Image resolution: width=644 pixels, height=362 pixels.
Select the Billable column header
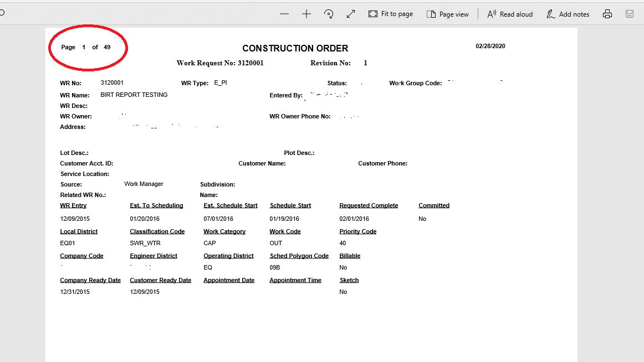350,256
